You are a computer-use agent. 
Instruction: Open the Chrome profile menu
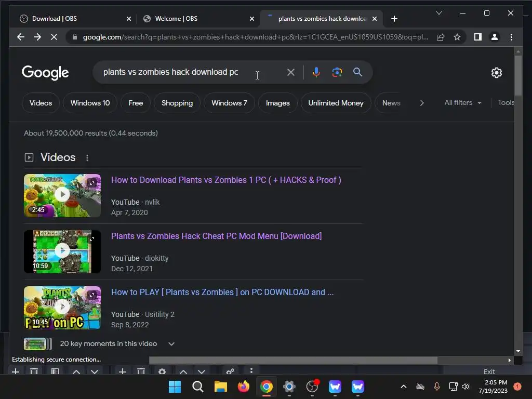(495, 37)
